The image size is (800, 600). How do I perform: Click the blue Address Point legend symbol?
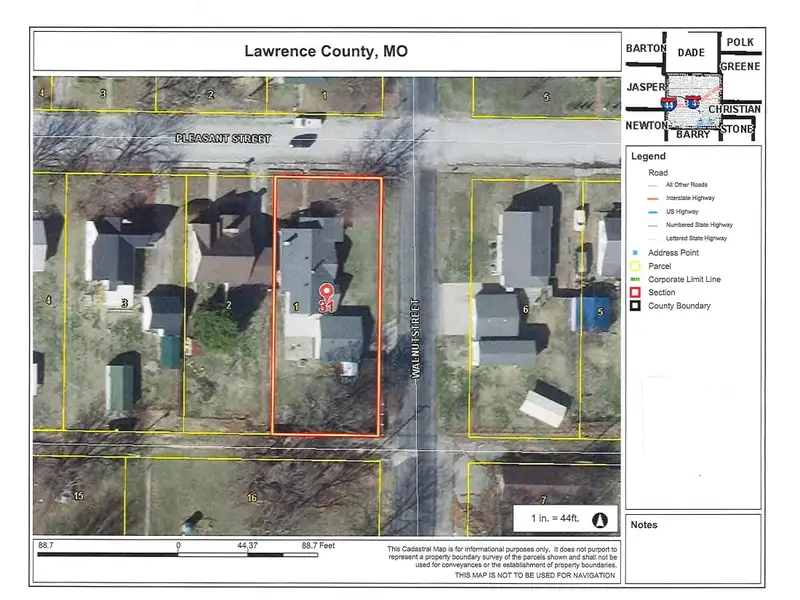coord(633,254)
